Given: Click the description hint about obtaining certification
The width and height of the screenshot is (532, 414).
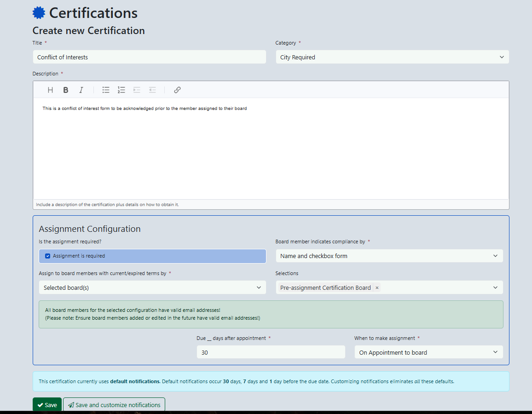Looking at the screenshot, I should point(107,204).
